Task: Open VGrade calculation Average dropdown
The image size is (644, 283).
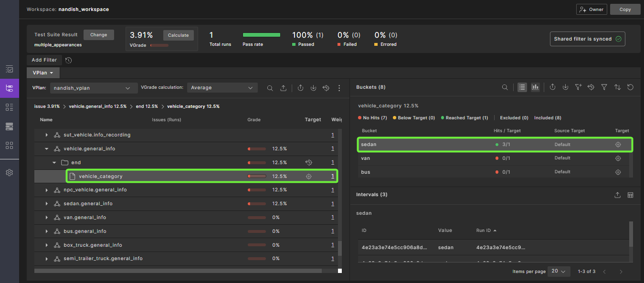Action: [x=222, y=88]
